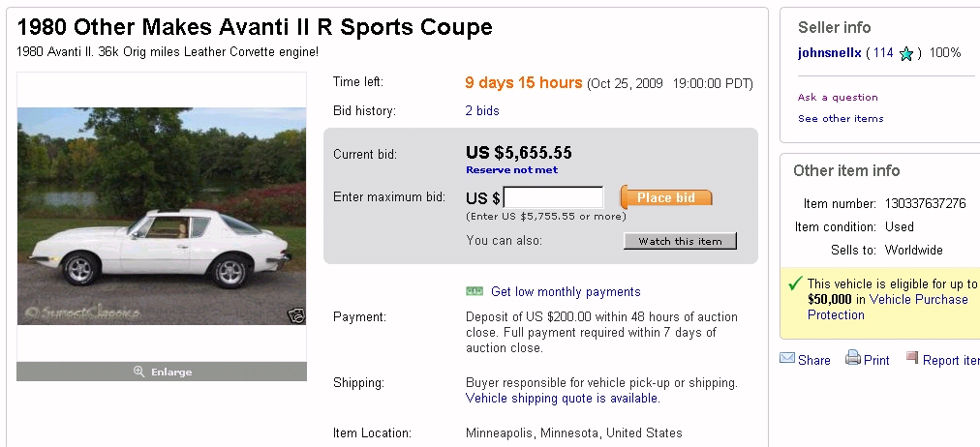Screen dimensions: 980x447
Task: Click the Print printer icon
Action: point(852,358)
